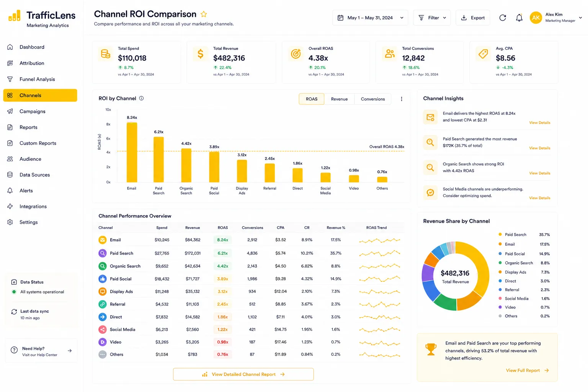Click the Others ellipsis icon in table
Image resolution: width=588 pixels, height=392 pixels.
[x=103, y=354]
